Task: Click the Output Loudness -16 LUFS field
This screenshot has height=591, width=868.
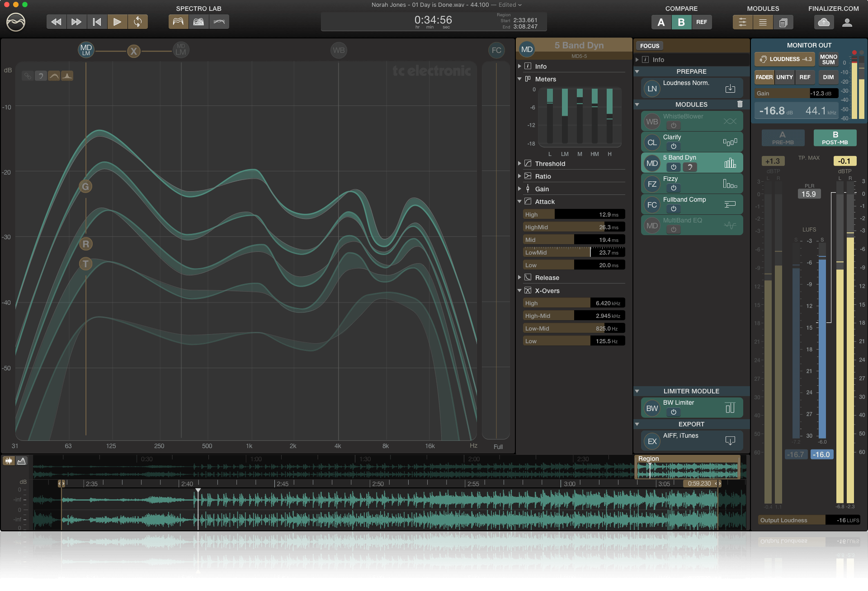Action: pos(809,520)
